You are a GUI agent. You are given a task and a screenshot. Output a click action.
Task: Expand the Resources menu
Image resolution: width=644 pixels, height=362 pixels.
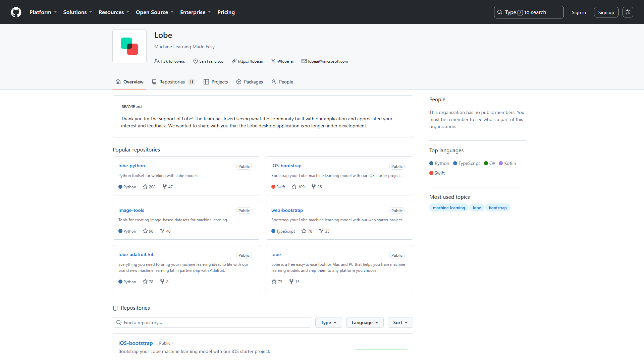point(114,12)
